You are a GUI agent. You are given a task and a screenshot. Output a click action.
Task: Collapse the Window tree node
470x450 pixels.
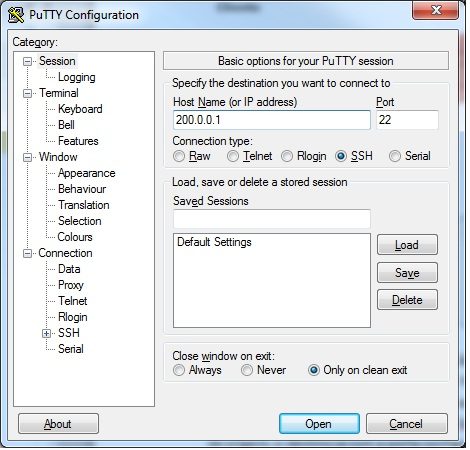click(x=27, y=157)
